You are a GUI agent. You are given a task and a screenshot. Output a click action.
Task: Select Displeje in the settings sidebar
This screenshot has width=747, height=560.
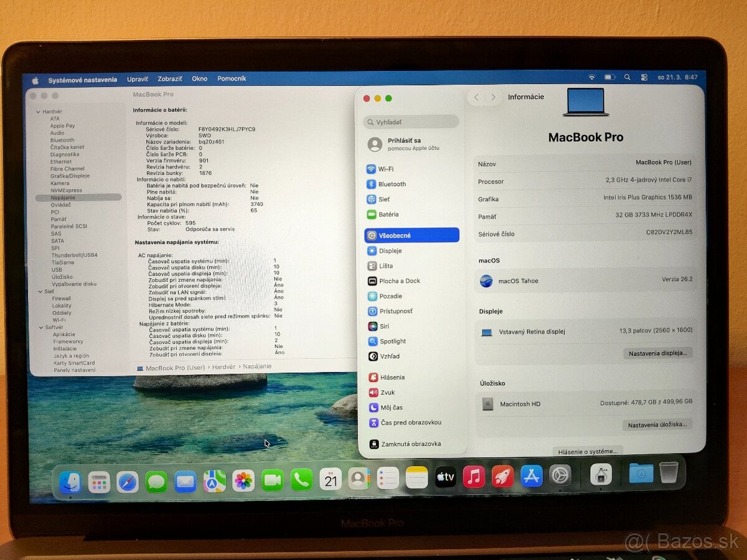[x=387, y=250]
